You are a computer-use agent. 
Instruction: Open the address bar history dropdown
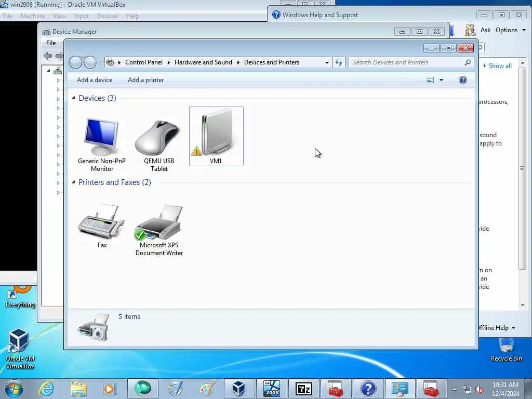(327, 62)
